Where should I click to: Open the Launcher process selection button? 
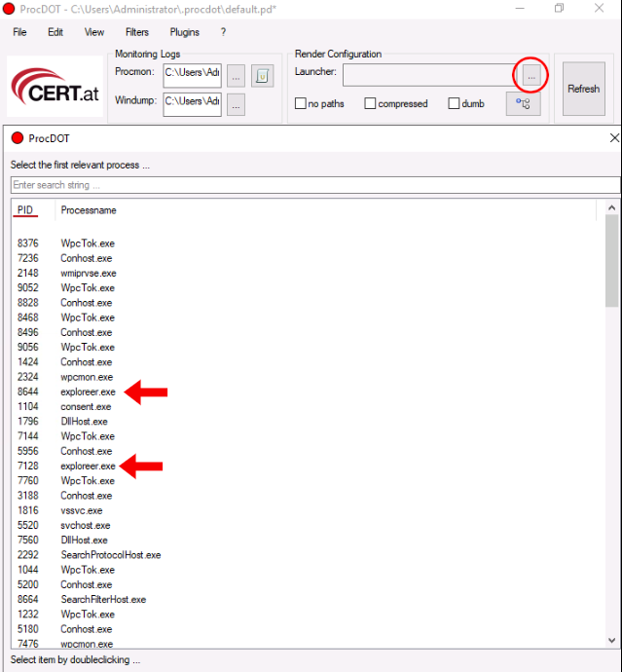click(x=531, y=76)
